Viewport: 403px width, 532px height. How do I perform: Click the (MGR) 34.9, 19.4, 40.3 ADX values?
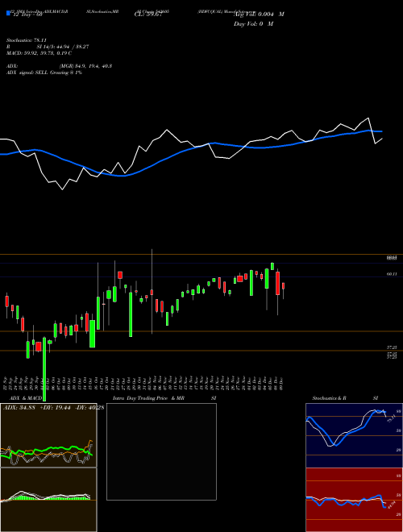click(x=85, y=66)
